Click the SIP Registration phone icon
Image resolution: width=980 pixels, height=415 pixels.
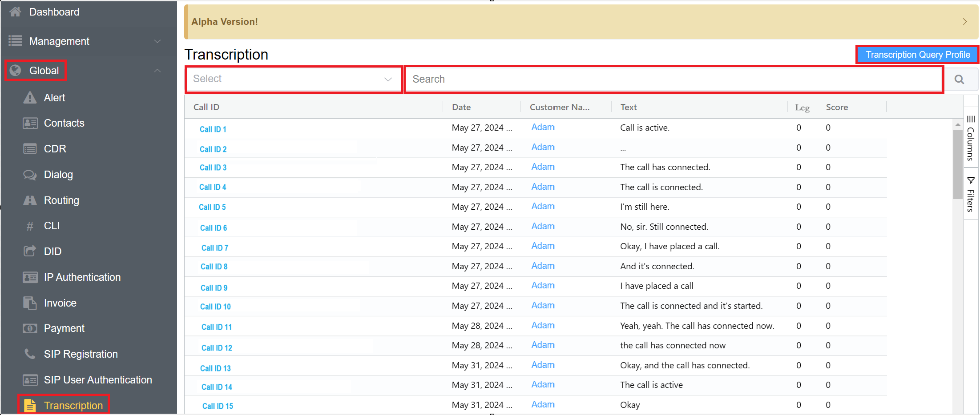tap(30, 354)
